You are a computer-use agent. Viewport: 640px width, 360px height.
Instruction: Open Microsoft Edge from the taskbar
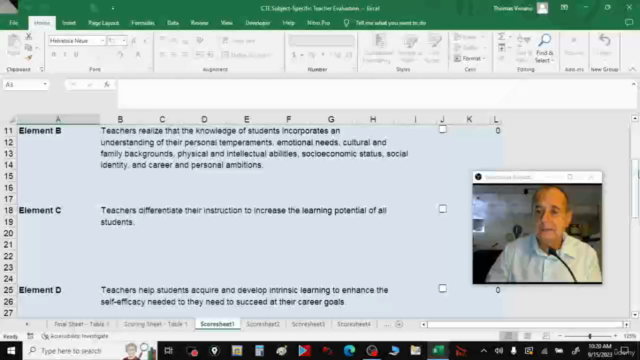coord(349,351)
